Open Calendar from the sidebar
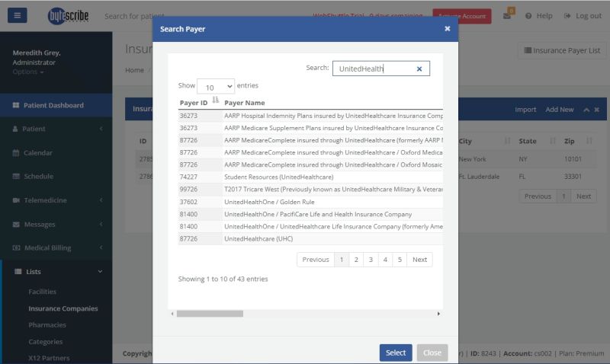This screenshot has height=364, width=610. tap(37, 153)
